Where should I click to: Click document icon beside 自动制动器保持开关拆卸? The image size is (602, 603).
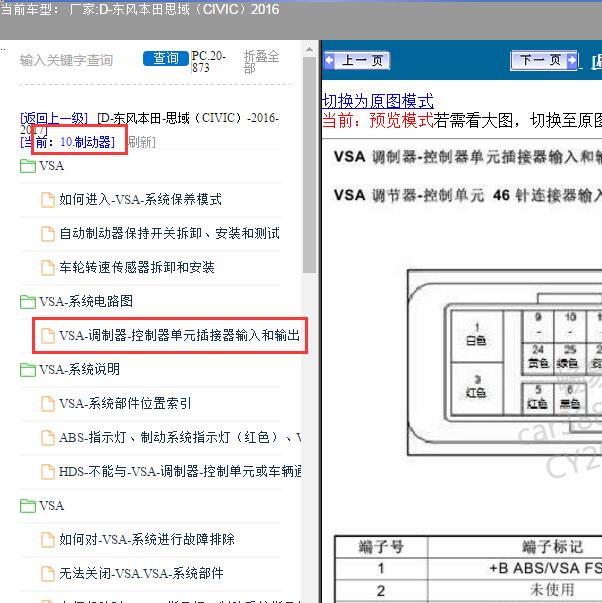[48, 234]
